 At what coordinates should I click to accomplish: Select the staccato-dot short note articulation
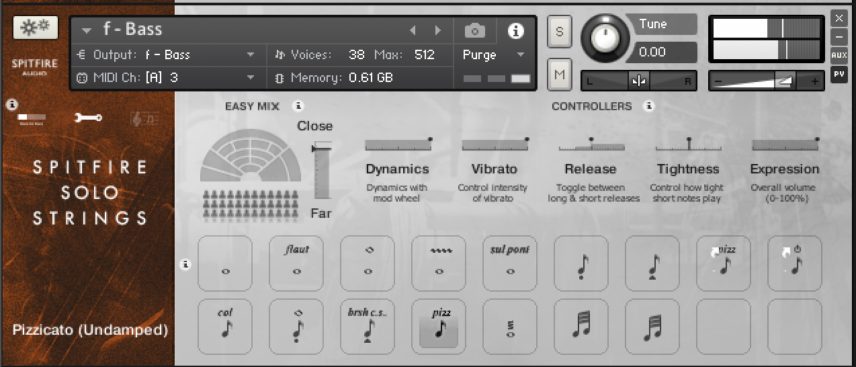pos(581,263)
